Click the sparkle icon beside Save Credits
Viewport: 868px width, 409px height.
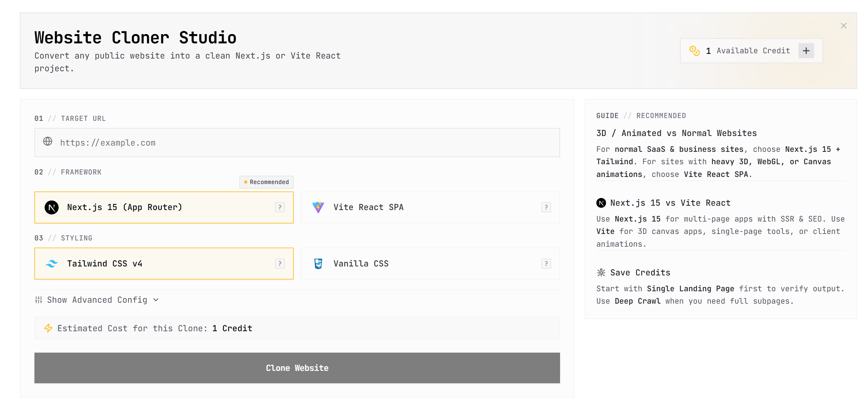601,273
